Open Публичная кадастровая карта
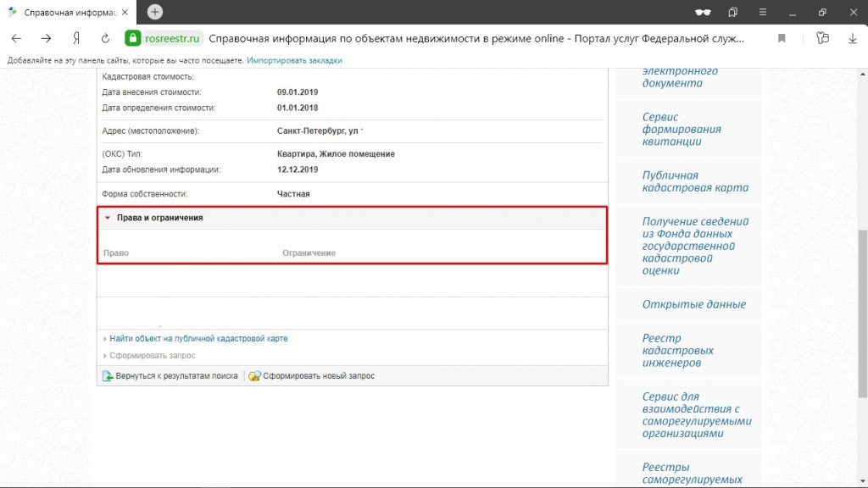The image size is (868, 488). pos(695,181)
